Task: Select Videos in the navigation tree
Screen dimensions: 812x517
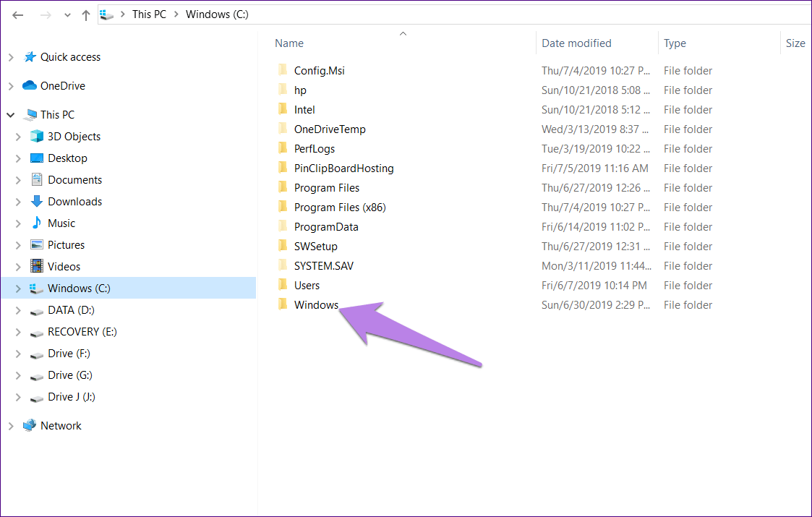Action: coord(64,267)
